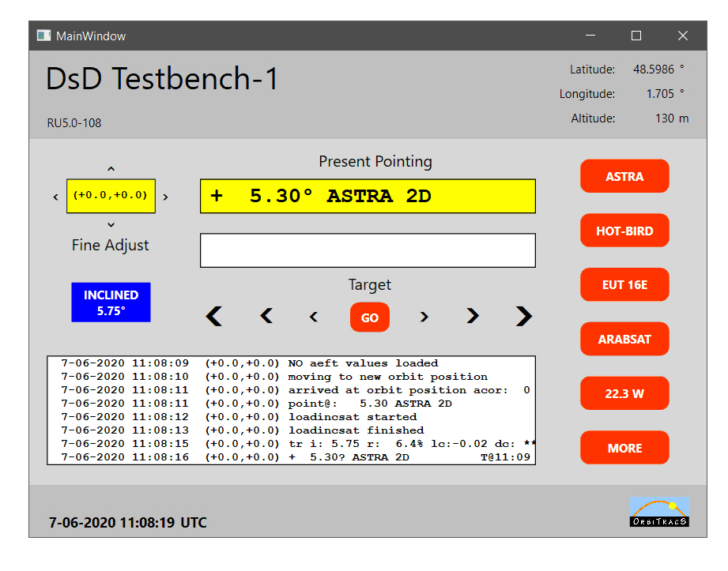
Task: Click the Fine Adjust up arrow
Action: [111, 169]
